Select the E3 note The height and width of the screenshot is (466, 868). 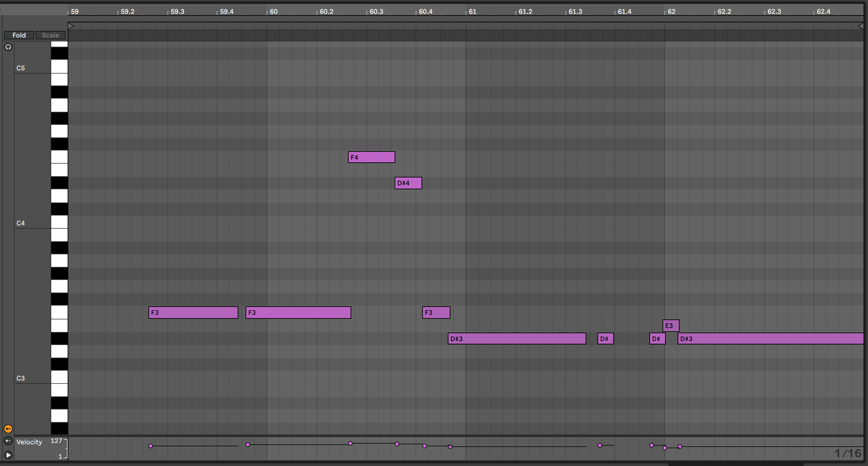point(671,326)
